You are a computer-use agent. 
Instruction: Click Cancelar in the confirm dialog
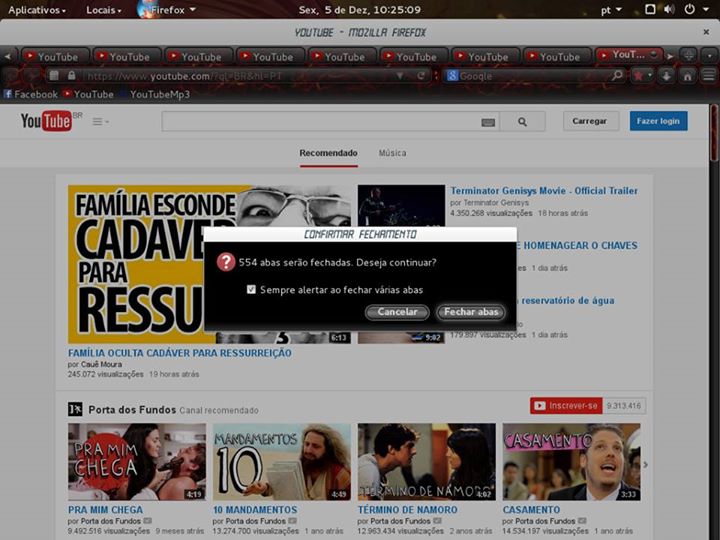click(397, 312)
